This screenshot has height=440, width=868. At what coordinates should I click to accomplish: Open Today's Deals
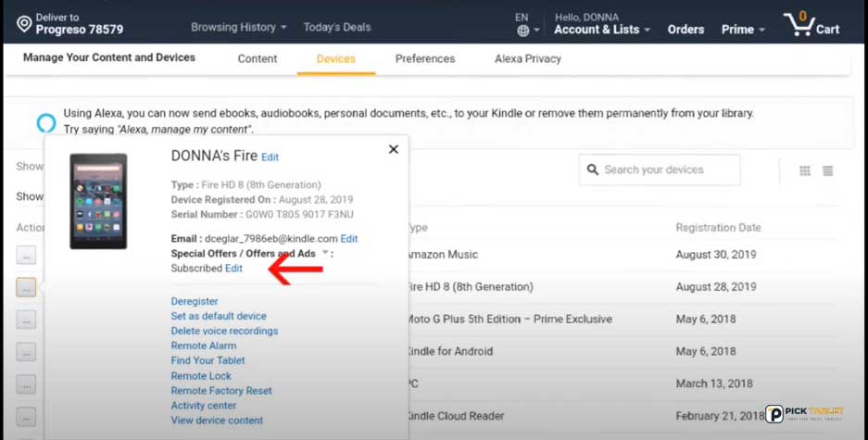coord(337,27)
